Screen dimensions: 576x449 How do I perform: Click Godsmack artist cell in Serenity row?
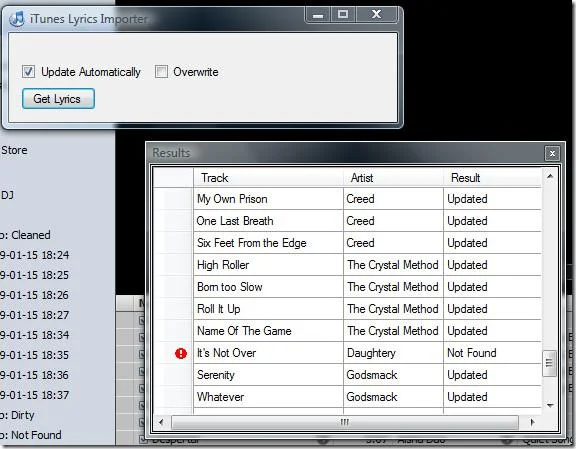pos(393,376)
